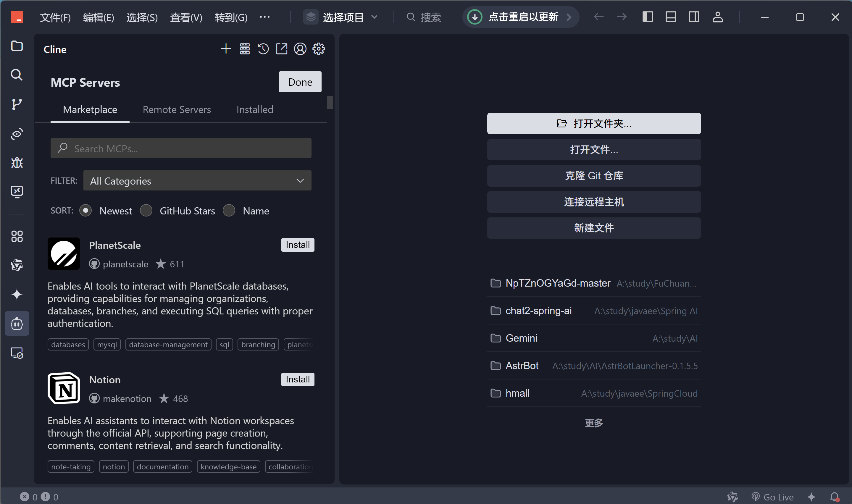Open the 选择项目 project dropdown

343,17
